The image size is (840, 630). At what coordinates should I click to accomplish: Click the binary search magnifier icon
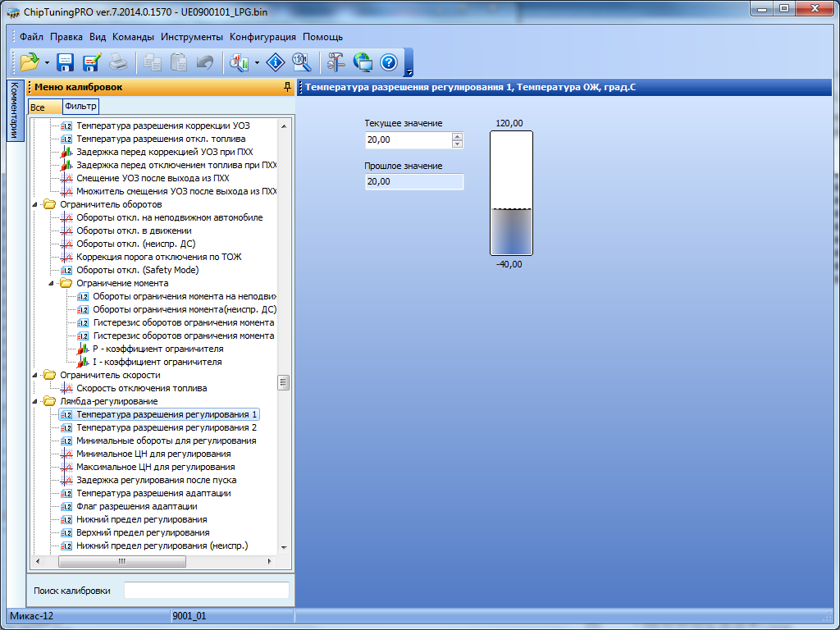(x=301, y=62)
